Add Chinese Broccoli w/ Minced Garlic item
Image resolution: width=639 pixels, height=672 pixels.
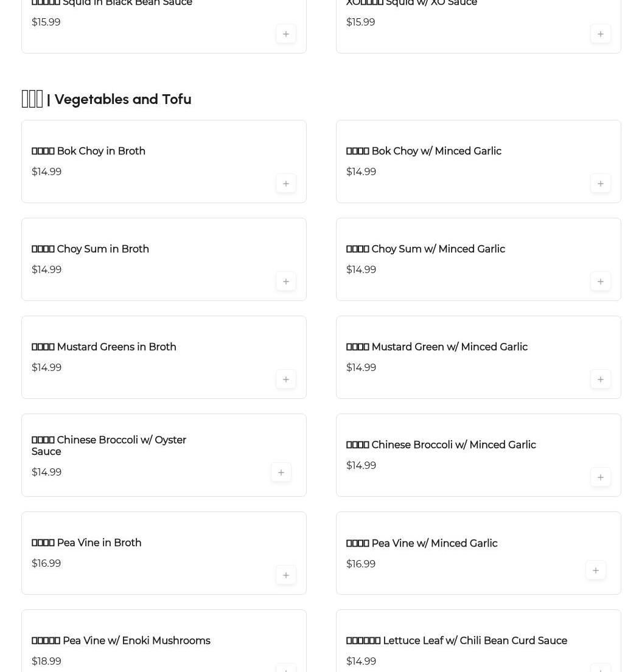click(601, 477)
